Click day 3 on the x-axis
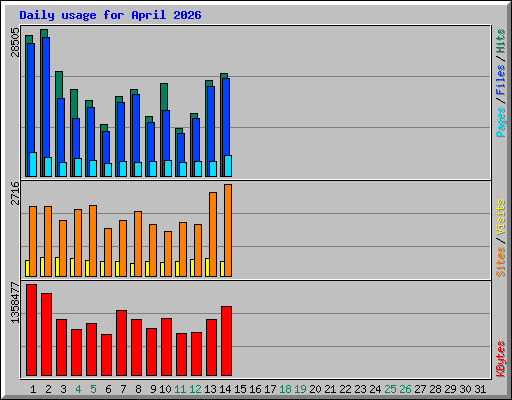 63,389
